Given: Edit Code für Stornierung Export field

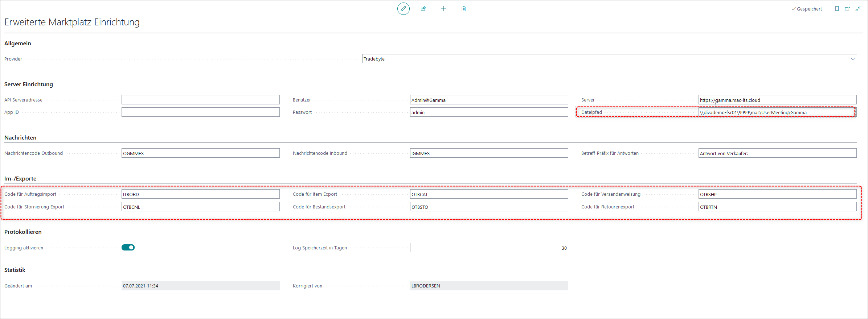Looking at the screenshot, I should point(201,207).
